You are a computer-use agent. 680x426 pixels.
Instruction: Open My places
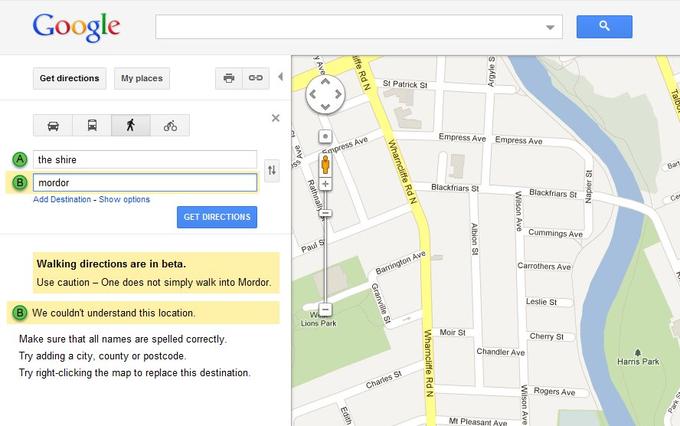click(142, 79)
